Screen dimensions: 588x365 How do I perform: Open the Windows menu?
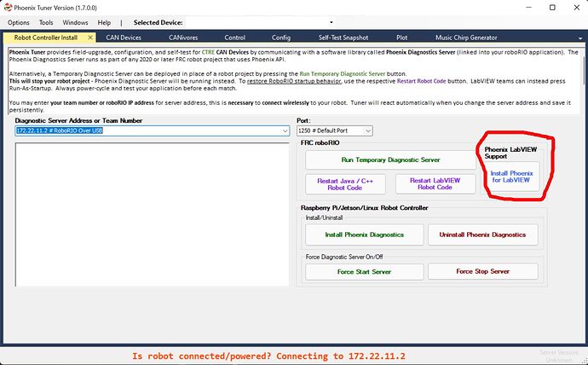[75, 22]
